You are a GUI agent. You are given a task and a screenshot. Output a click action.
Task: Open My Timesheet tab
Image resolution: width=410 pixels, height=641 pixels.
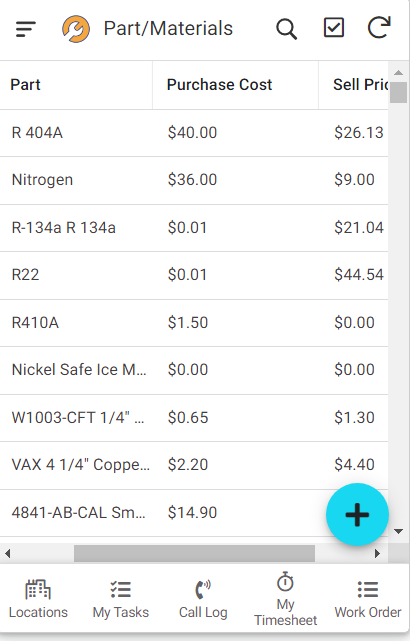click(285, 599)
